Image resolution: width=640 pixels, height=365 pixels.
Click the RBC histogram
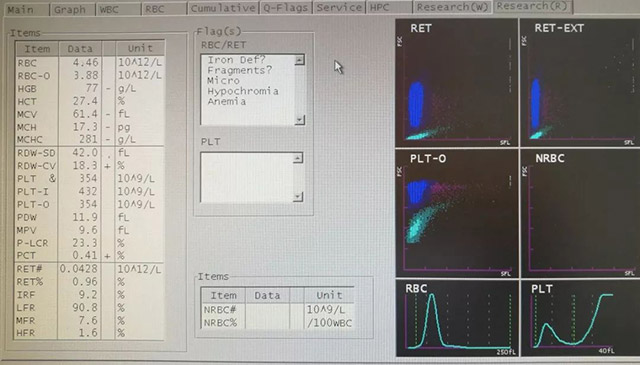pyautogui.click(x=457, y=318)
